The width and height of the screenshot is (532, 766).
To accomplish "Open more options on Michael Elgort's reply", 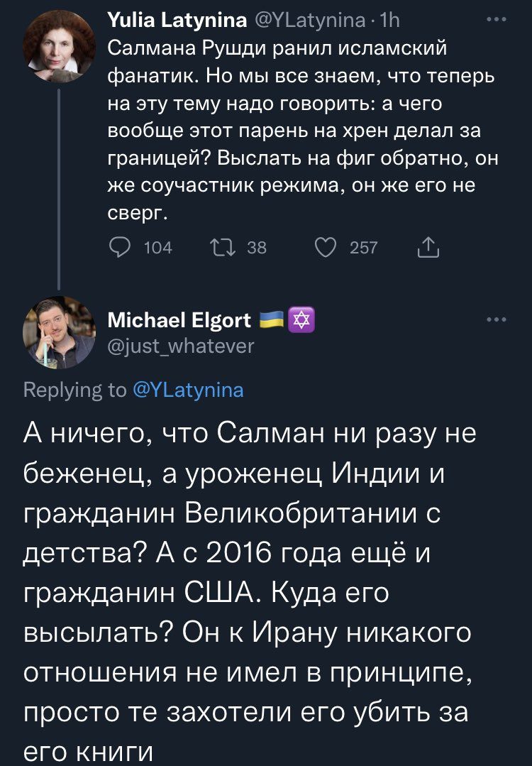I will pos(497,321).
